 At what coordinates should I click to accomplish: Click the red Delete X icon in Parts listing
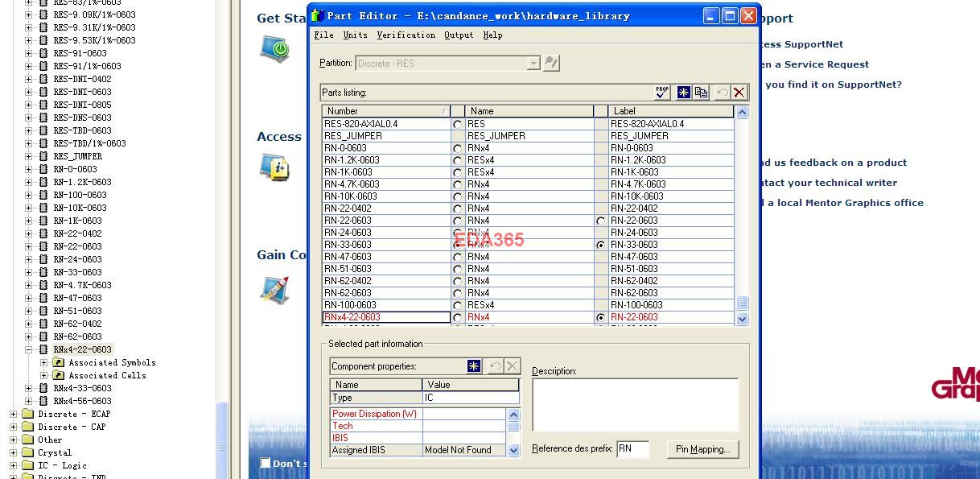[x=739, y=93]
